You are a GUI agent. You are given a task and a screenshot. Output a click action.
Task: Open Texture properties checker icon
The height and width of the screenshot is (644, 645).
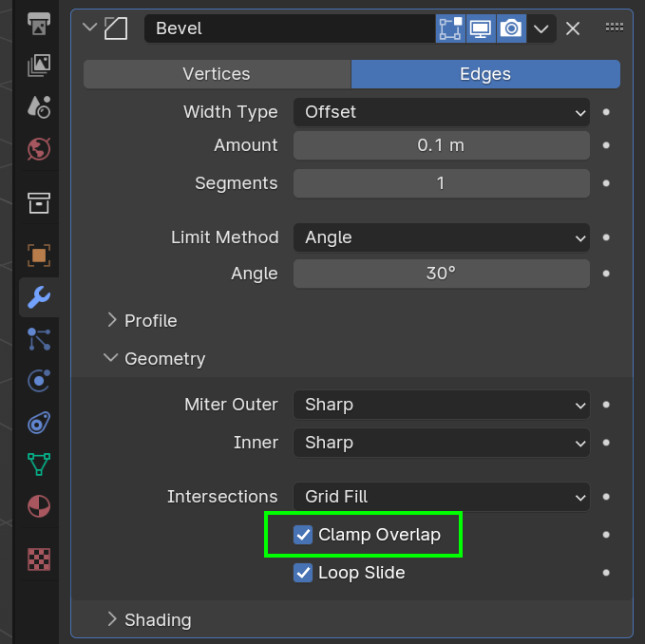(39, 559)
